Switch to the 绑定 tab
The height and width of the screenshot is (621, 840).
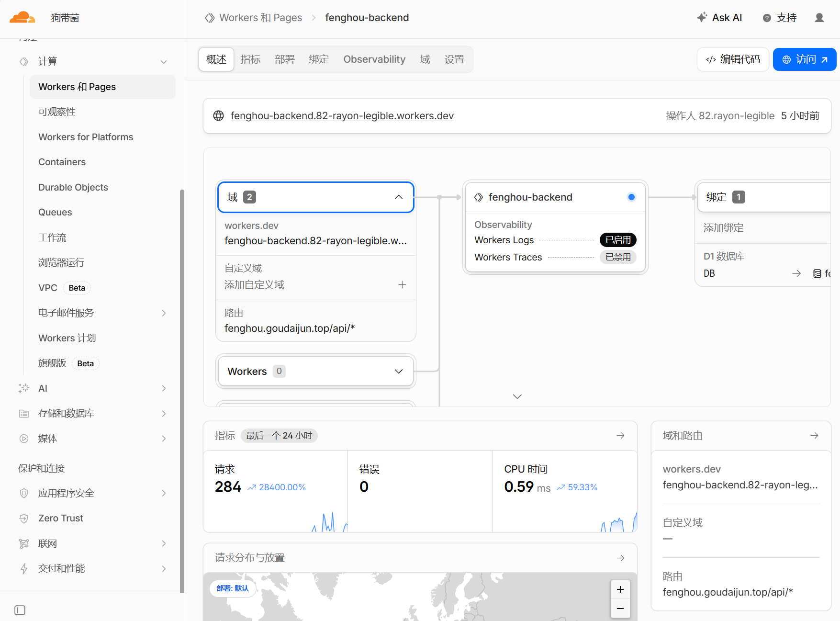pyautogui.click(x=319, y=59)
